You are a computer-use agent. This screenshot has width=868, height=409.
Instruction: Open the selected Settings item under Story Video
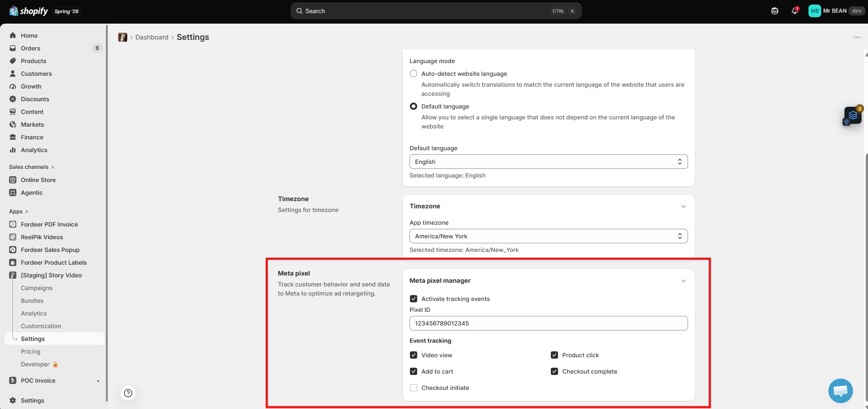click(55, 339)
